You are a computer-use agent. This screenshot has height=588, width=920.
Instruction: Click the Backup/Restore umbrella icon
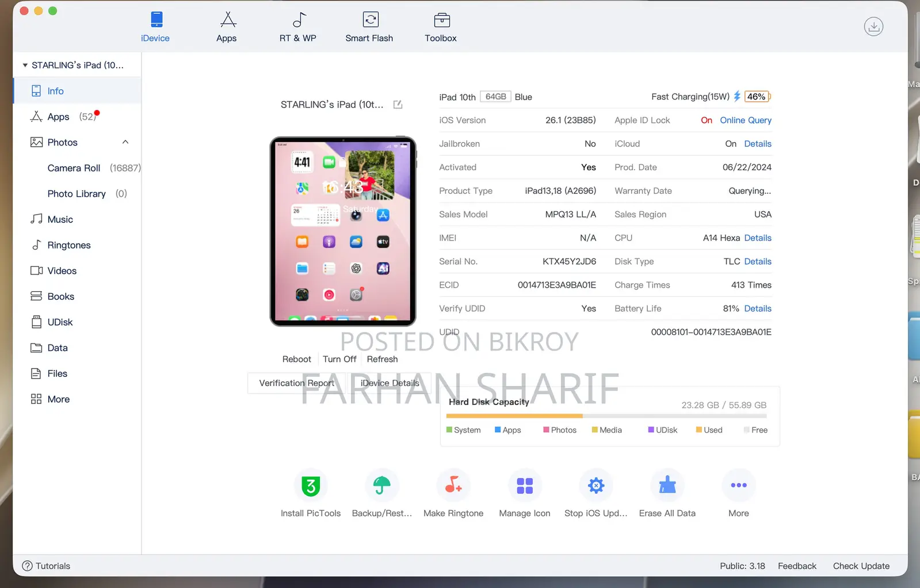click(x=382, y=486)
